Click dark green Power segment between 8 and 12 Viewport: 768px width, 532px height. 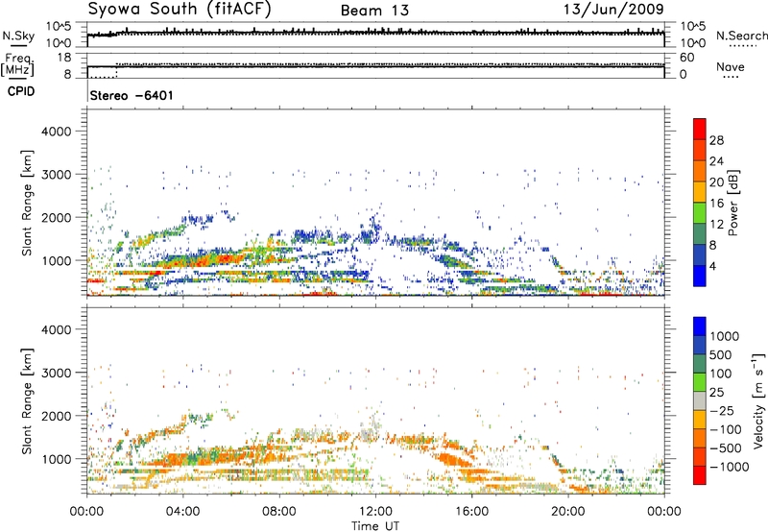(700, 233)
